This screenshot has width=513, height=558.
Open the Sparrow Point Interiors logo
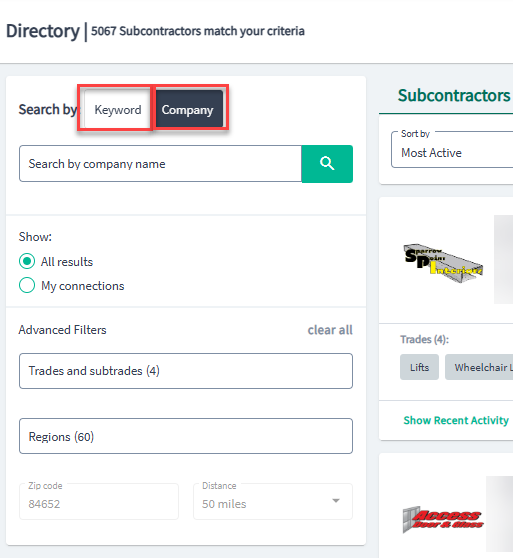[x=443, y=263]
